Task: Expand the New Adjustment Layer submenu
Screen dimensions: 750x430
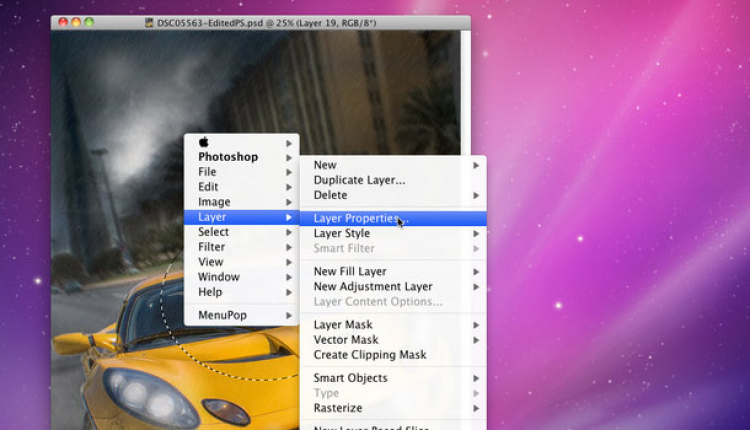Action: [x=393, y=287]
